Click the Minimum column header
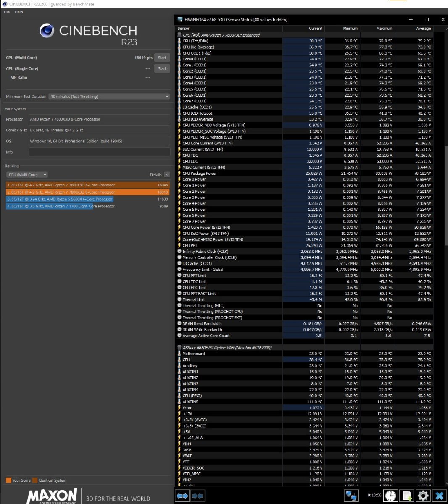Screen dimensions: 448x504 pyautogui.click(x=342, y=29)
